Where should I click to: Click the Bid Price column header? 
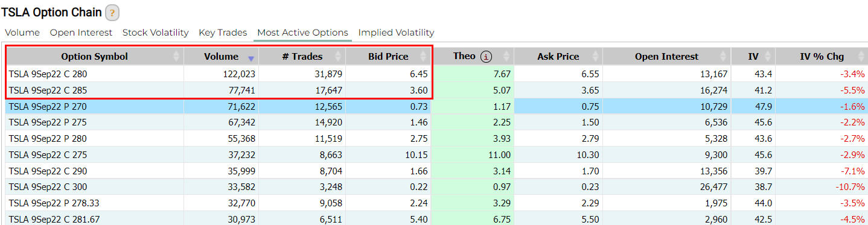coord(388,57)
